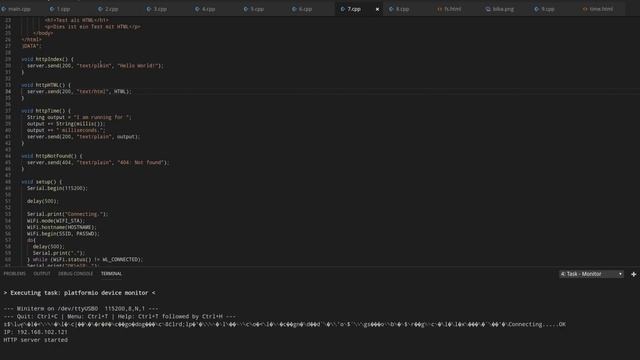Click the 'WiFi.mode(WIFI_STA);' line
Viewport: 640px width, 360px height.
pos(56,221)
